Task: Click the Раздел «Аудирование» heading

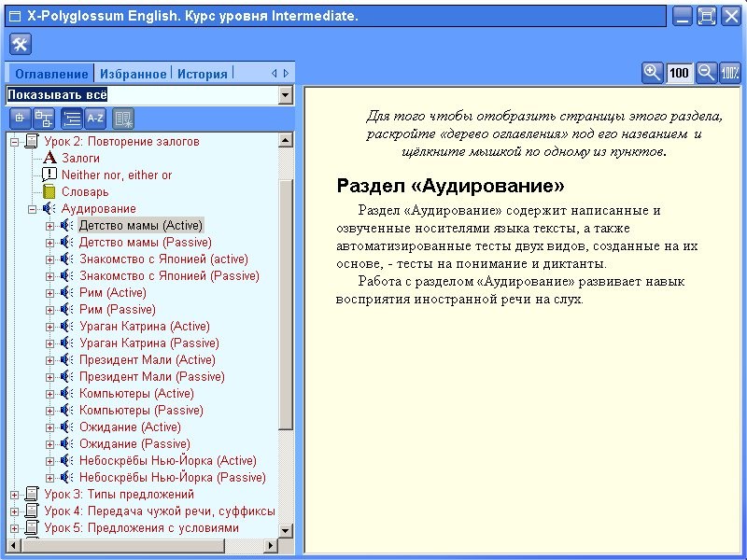Action: [x=450, y=185]
